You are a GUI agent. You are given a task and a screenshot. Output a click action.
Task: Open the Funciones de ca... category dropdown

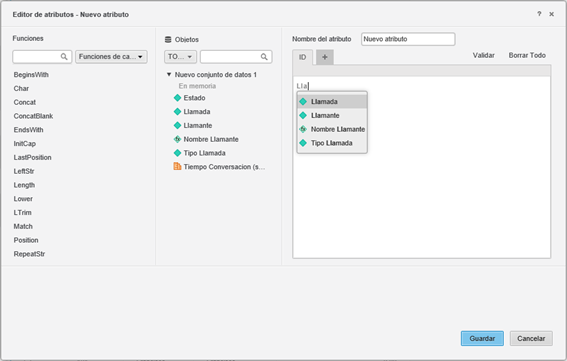(x=111, y=57)
